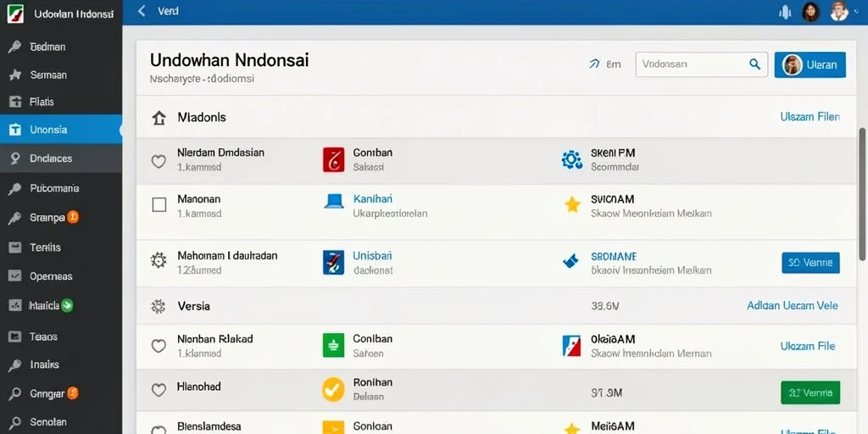Click the green Vennie button in Ronihan row
The width and height of the screenshot is (868, 434).
pos(810,392)
